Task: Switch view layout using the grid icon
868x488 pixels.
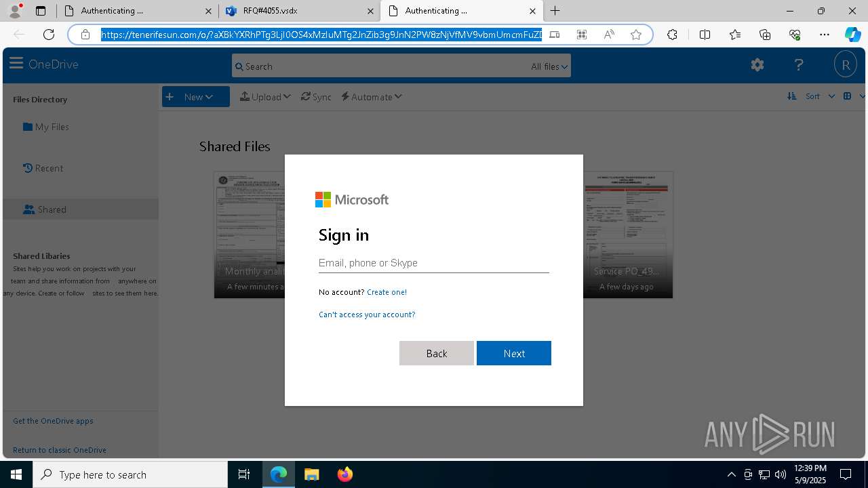Action: [x=847, y=96]
